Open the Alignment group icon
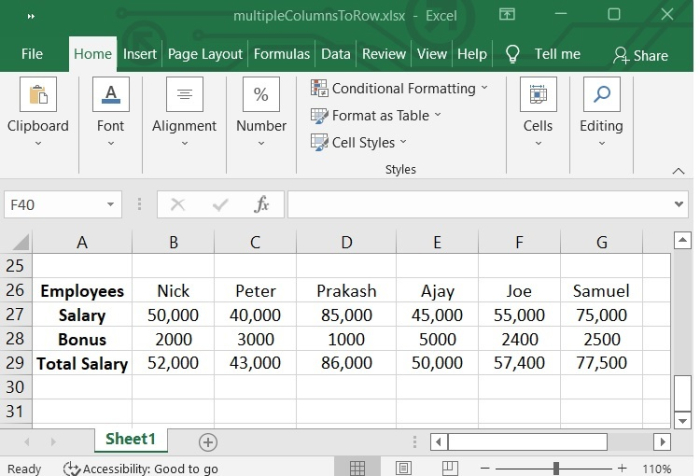 184,94
